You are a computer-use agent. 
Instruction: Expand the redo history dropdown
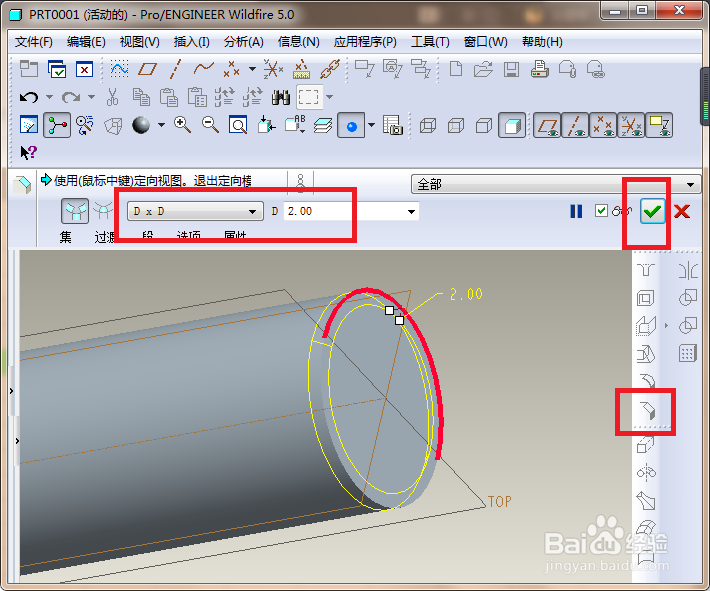pyautogui.click(x=91, y=97)
